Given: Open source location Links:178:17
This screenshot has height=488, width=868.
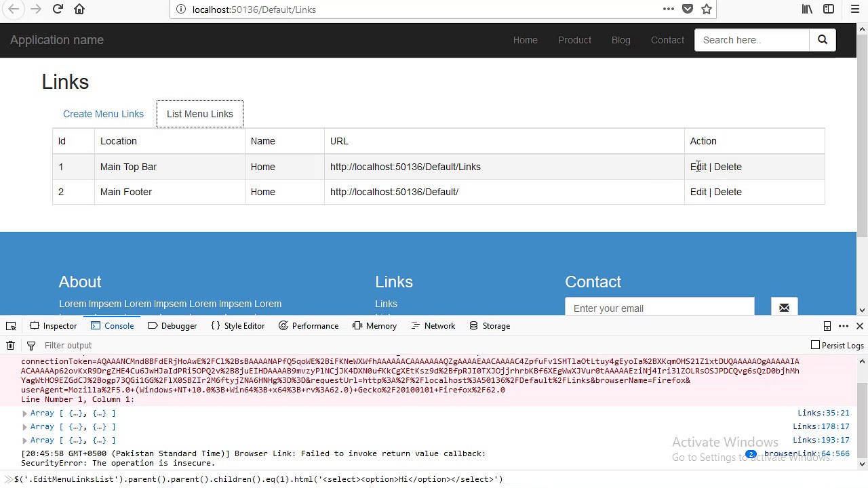Looking at the screenshot, I should pyautogui.click(x=821, y=426).
